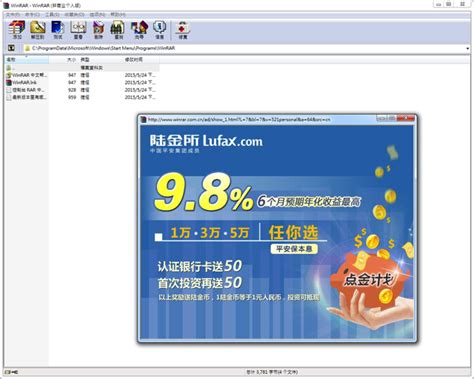474x379 pixels.
Task: Click the Delete toolbar icon
Action: click(x=99, y=30)
